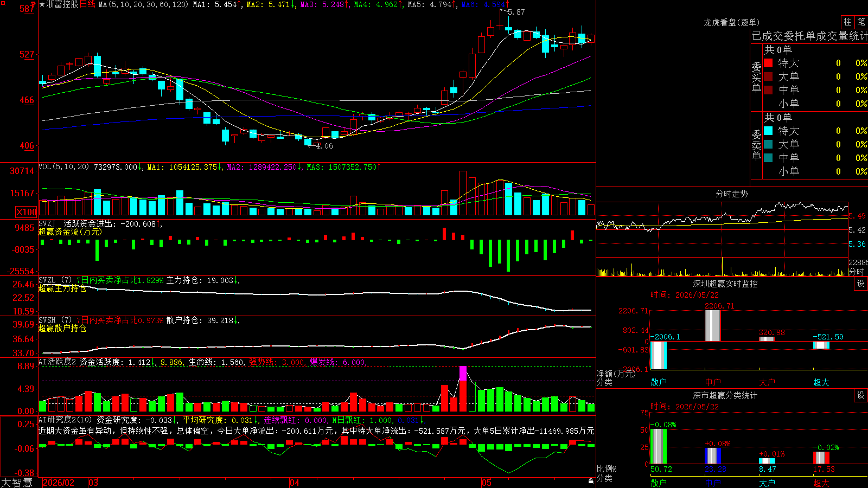
Task: Select the SVZL (7) indicator label
Action: coord(55,280)
